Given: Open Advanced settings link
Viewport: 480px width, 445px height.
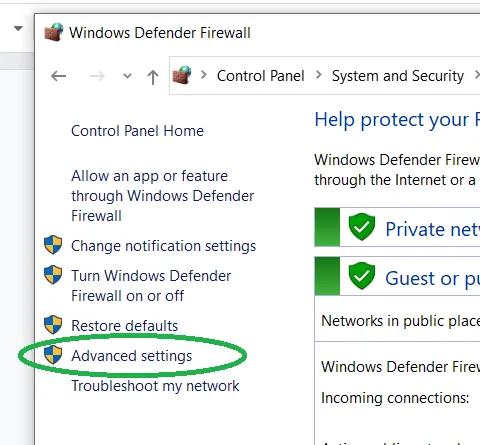Looking at the screenshot, I should click(132, 356).
